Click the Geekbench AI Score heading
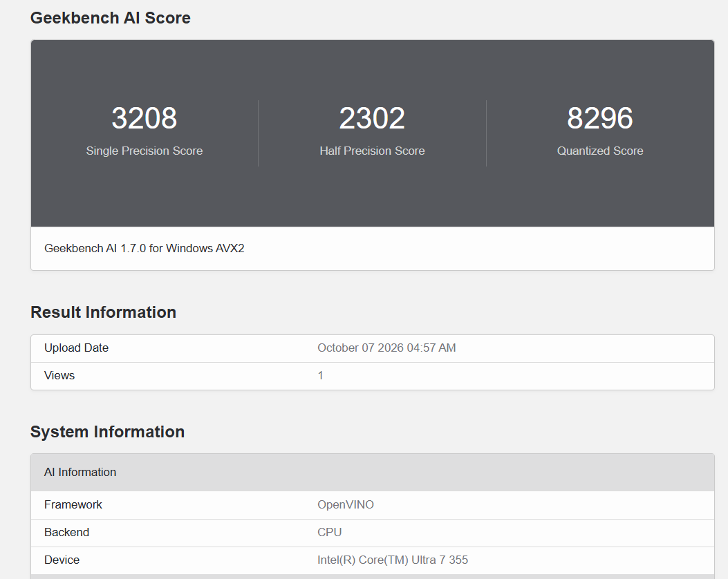This screenshot has width=728, height=579. (x=111, y=18)
